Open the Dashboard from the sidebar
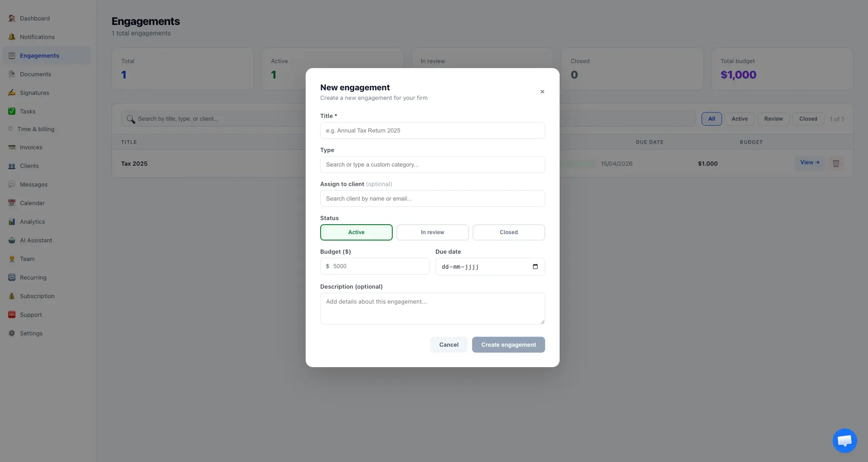868x462 pixels. 34,18
